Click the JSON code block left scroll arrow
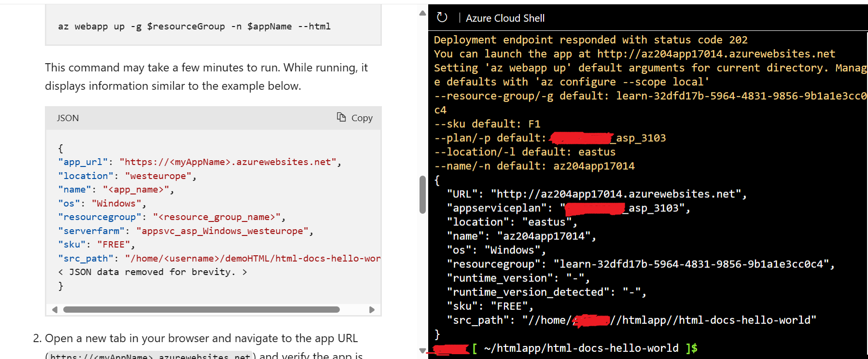The image size is (868, 359). [x=55, y=310]
